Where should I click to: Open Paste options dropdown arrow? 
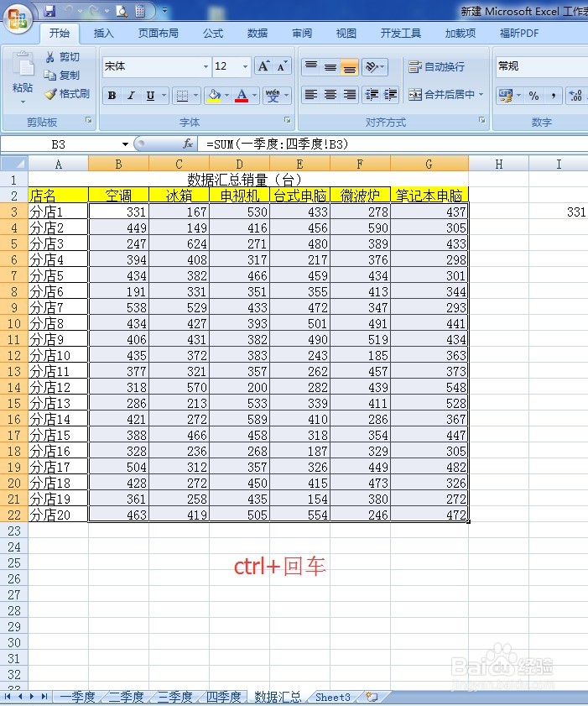[23, 102]
